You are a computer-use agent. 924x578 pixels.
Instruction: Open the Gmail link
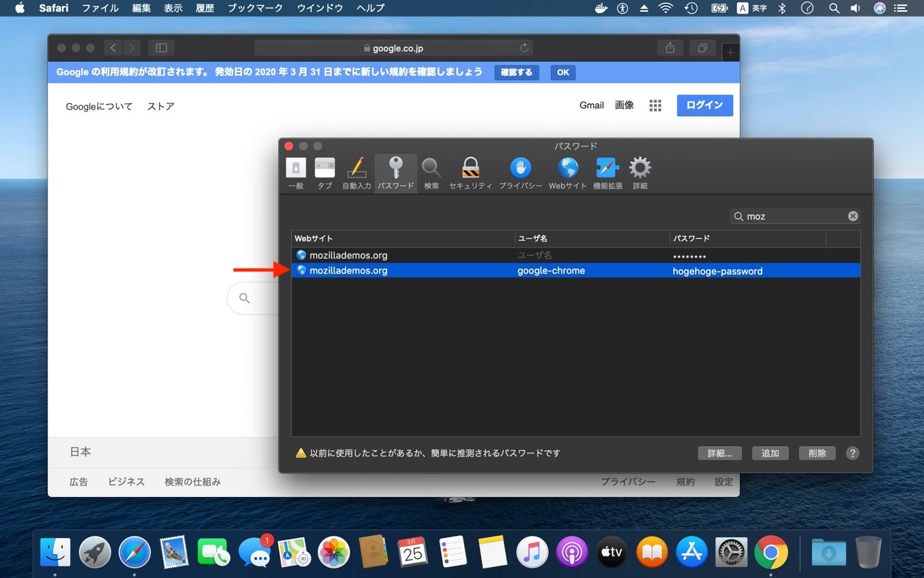click(x=592, y=105)
